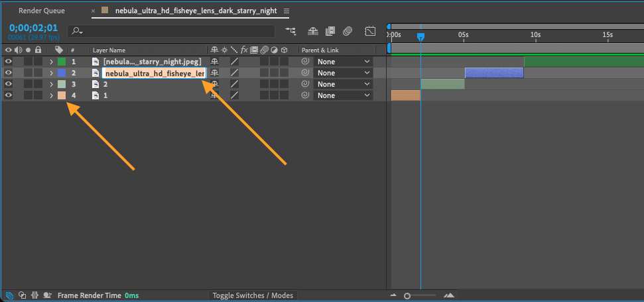Screen dimensions: 644x302
Task: Click the fx effects column header icon
Action: (x=244, y=50)
